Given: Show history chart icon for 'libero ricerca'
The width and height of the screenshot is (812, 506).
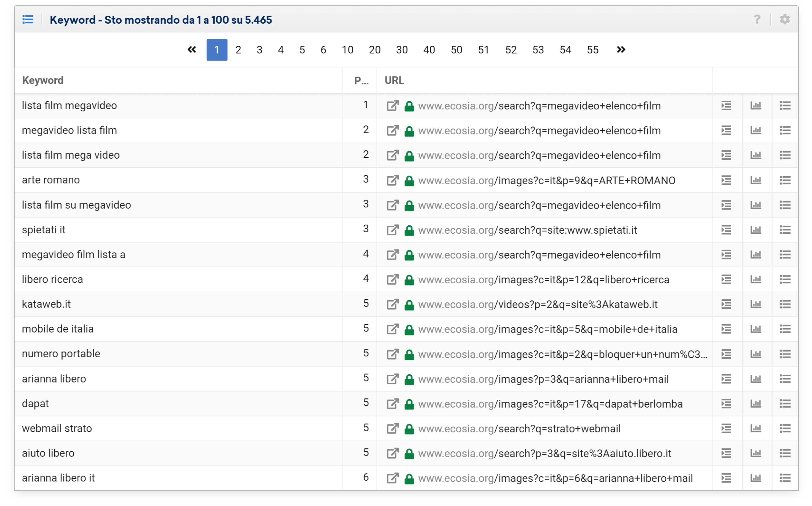Looking at the screenshot, I should [755, 279].
